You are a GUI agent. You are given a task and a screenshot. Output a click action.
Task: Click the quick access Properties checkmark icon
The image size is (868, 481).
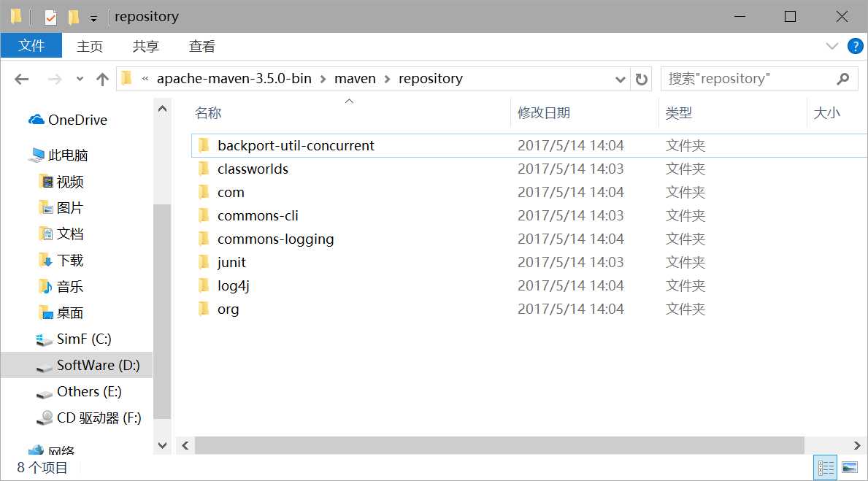(50, 18)
